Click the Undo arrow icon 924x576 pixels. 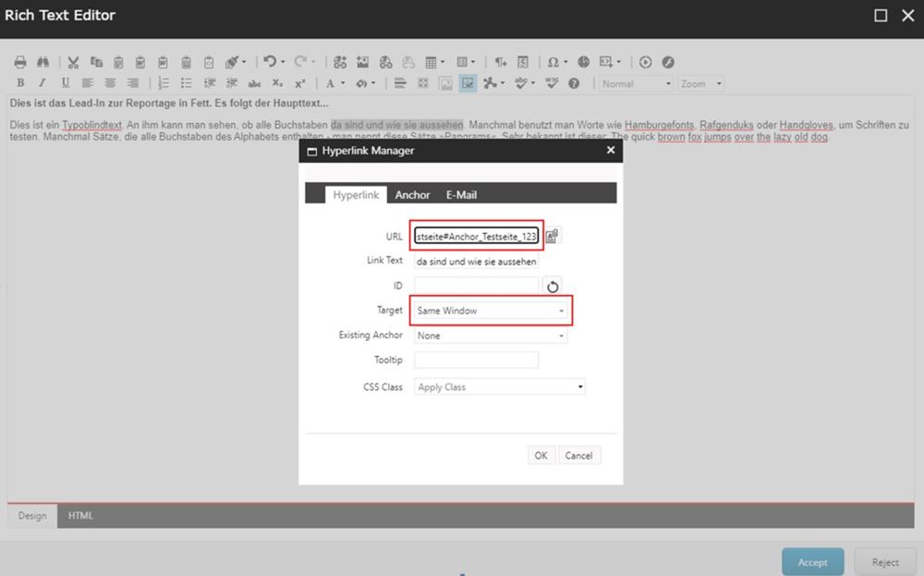click(269, 62)
